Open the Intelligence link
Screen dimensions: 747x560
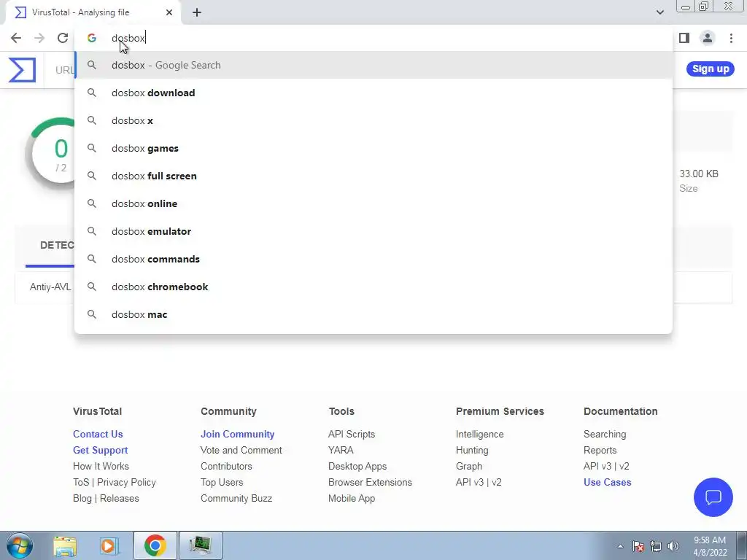(x=479, y=434)
